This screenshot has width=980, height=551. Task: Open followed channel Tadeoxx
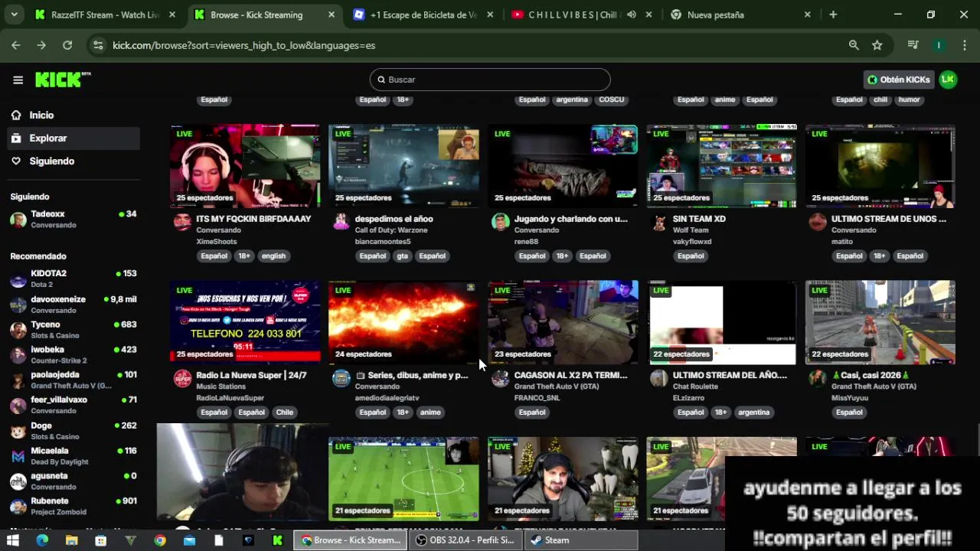(73, 219)
